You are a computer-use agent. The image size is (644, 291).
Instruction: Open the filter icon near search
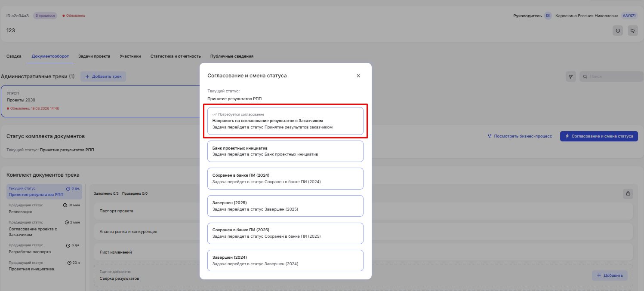coord(570,77)
